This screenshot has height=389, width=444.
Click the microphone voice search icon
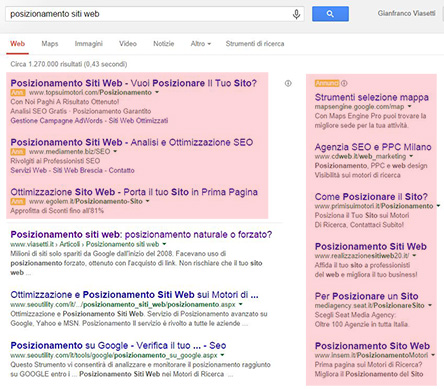click(x=296, y=14)
